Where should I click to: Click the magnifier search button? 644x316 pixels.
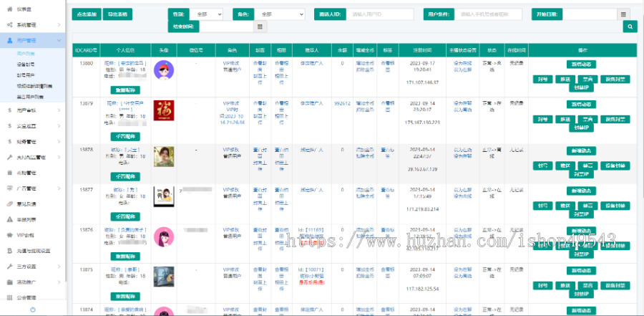(630, 27)
